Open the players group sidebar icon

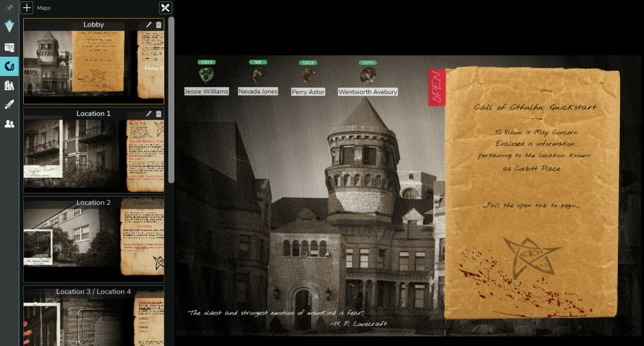click(x=9, y=124)
